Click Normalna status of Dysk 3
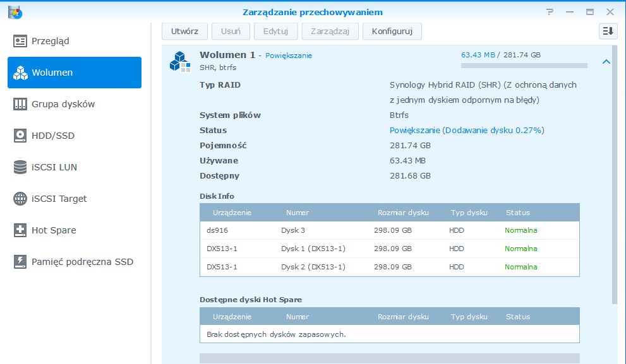 [x=521, y=230]
